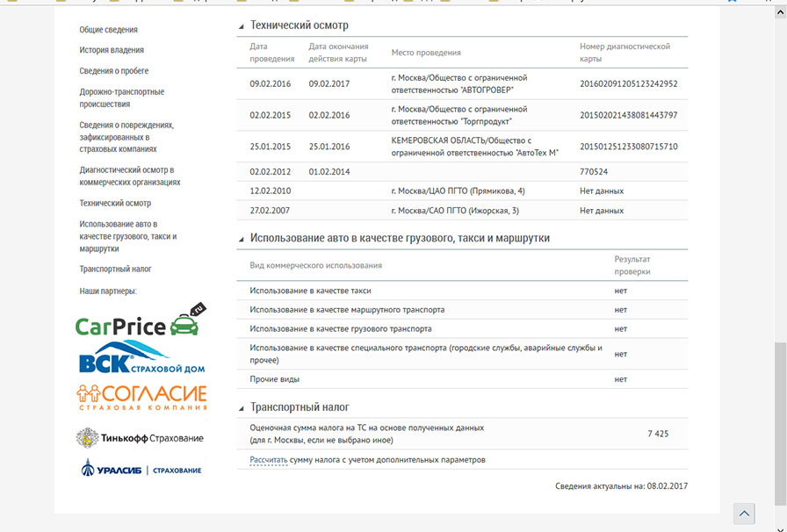Open sidebar link Использование авто в качестве грузового

pos(127,236)
